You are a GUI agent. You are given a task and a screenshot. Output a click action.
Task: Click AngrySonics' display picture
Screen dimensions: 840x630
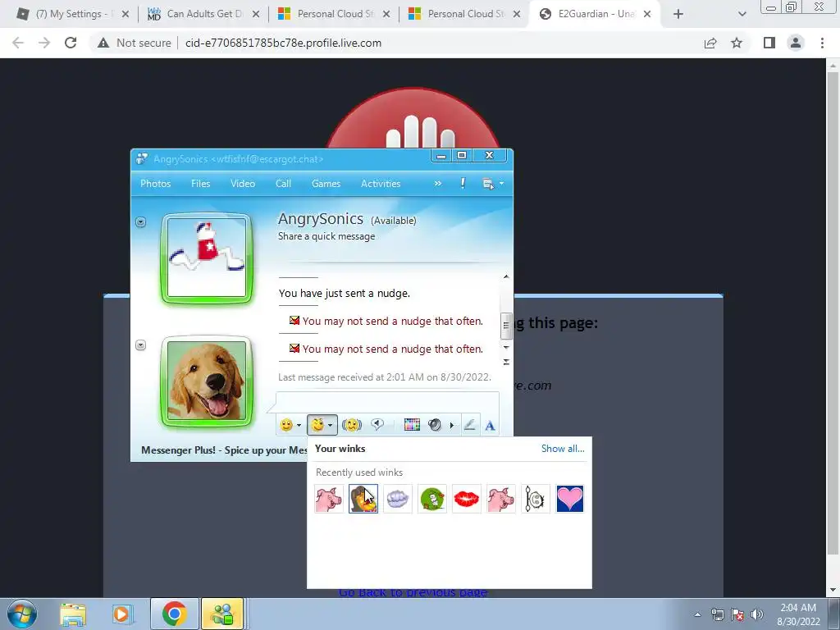coord(207,258)
